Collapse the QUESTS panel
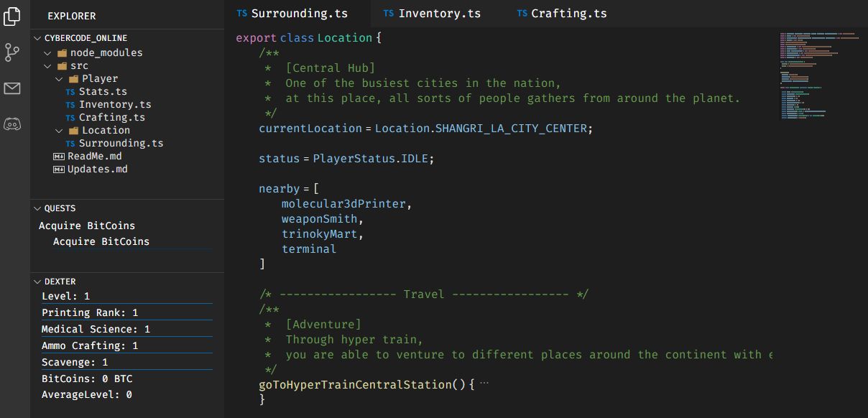The width and height of the screenshot is (868, 418). tap(38, 208)
